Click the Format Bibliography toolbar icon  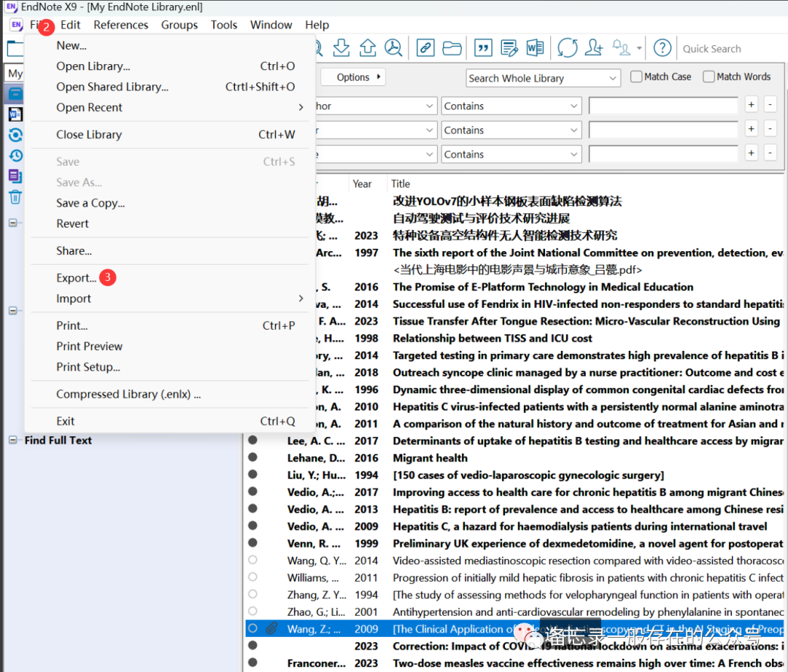coord(509,48)
